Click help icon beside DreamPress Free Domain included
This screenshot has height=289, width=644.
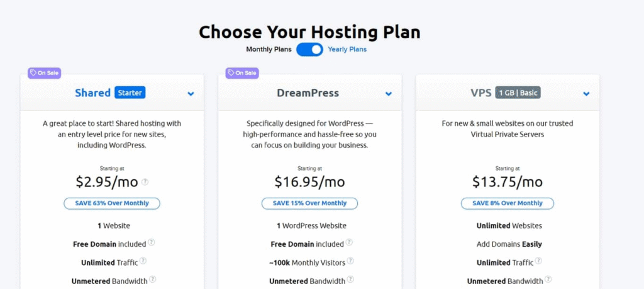(x=349, y=243)
